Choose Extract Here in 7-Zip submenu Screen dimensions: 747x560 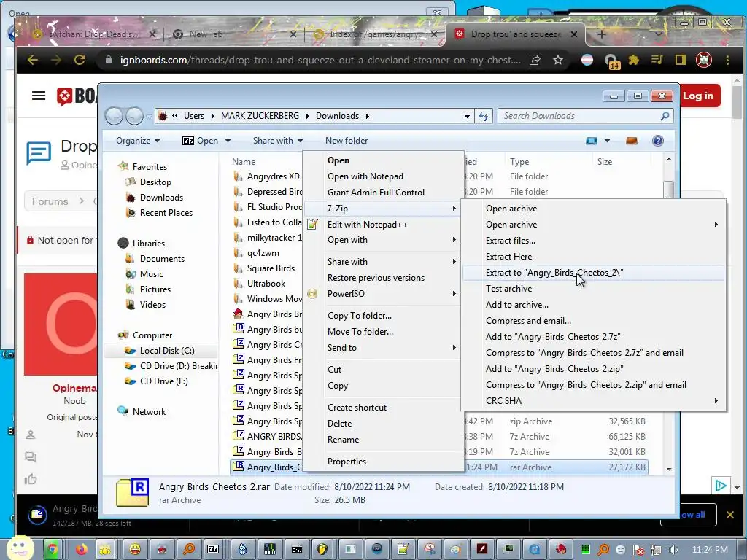[508, 257]
